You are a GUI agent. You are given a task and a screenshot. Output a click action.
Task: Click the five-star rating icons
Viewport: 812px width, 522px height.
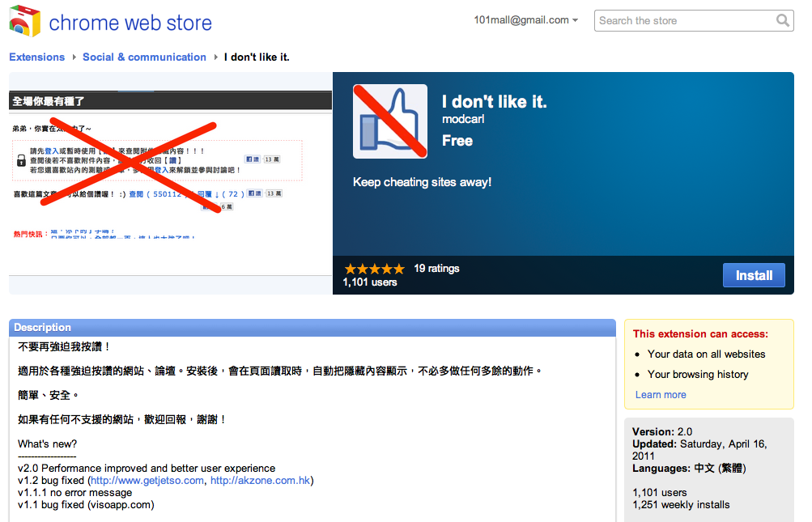point(374,269)
